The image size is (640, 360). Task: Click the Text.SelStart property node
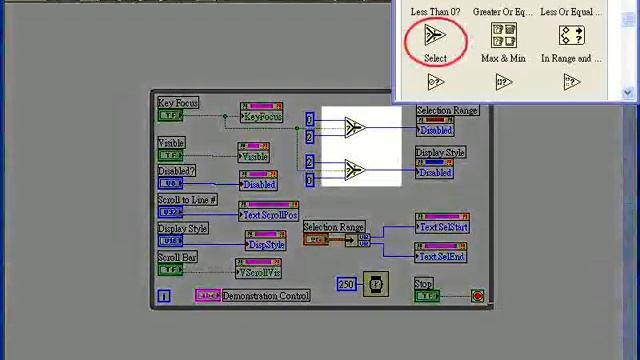[x=442, y=223]
